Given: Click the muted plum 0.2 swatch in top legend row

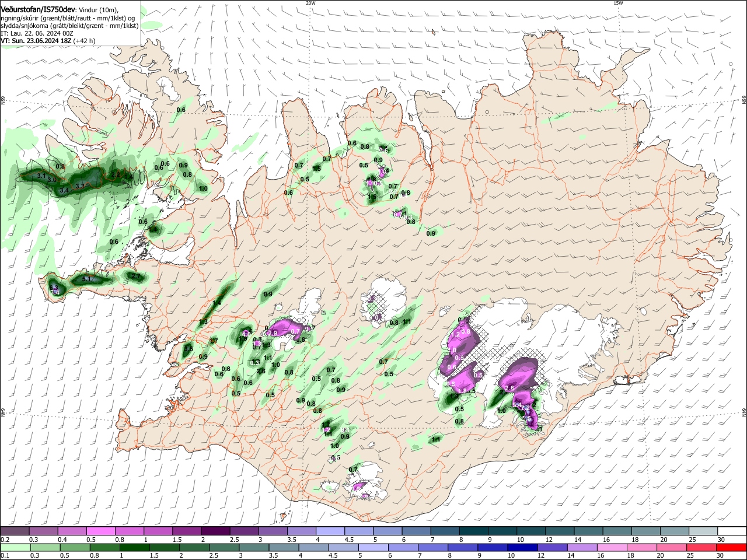Looking at the screenshot, I should [15, 531].
